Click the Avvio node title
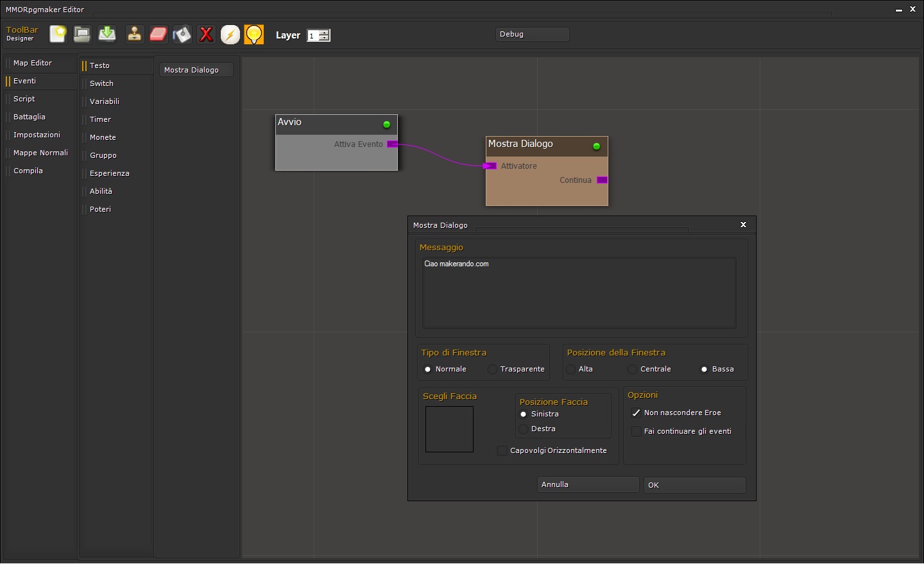 point(289,122)
